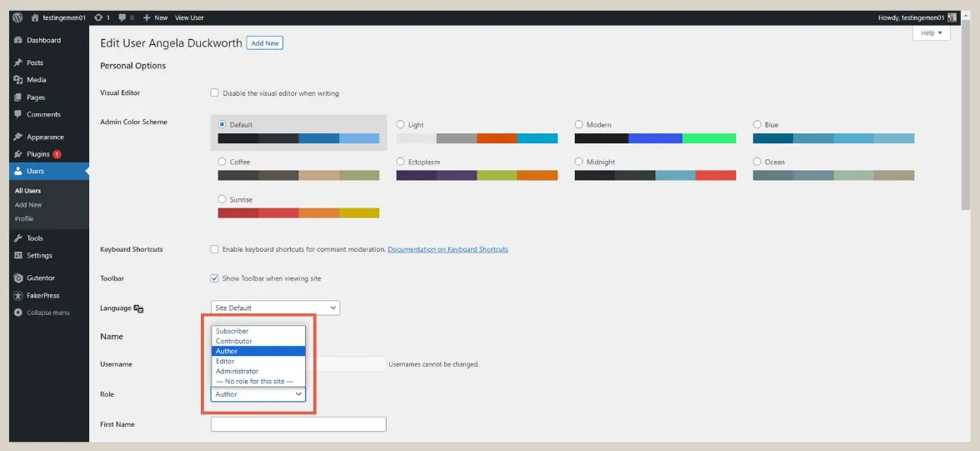Open Documentation on Keyboard Shortcuts link
The width and height of the screenshot is (980, 451).
click(448, 249)
